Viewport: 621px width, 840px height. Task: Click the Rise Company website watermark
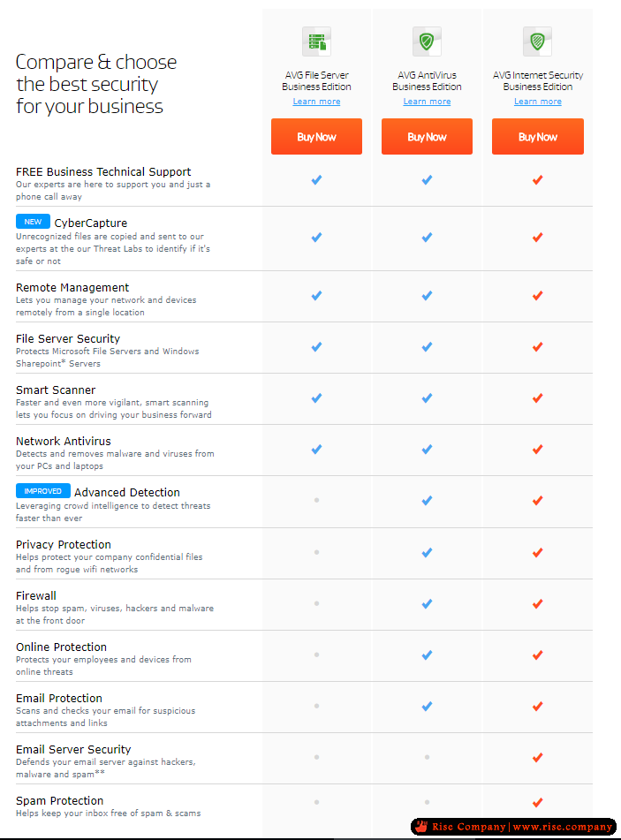coord(514,827)
